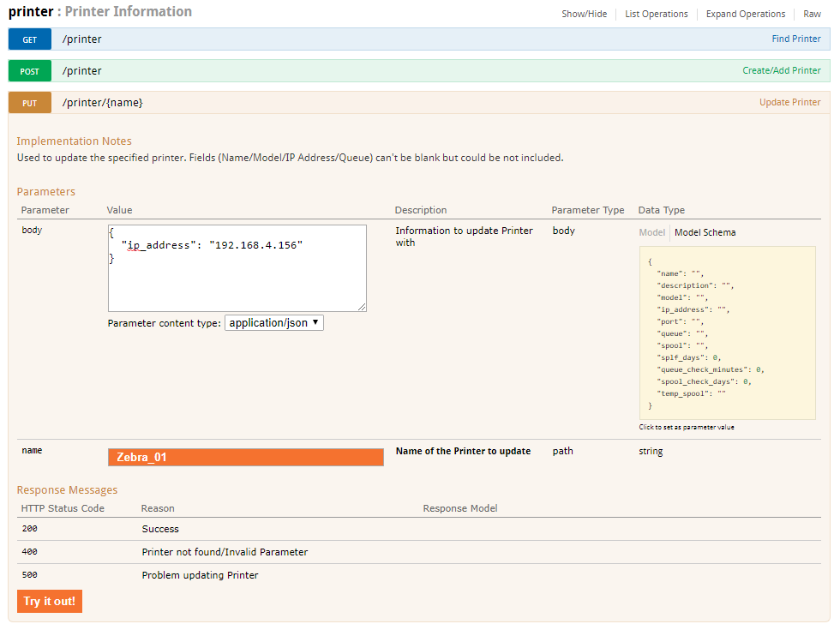
Task: Click the Parameters section heading
Action: click(x=46, y=192)
